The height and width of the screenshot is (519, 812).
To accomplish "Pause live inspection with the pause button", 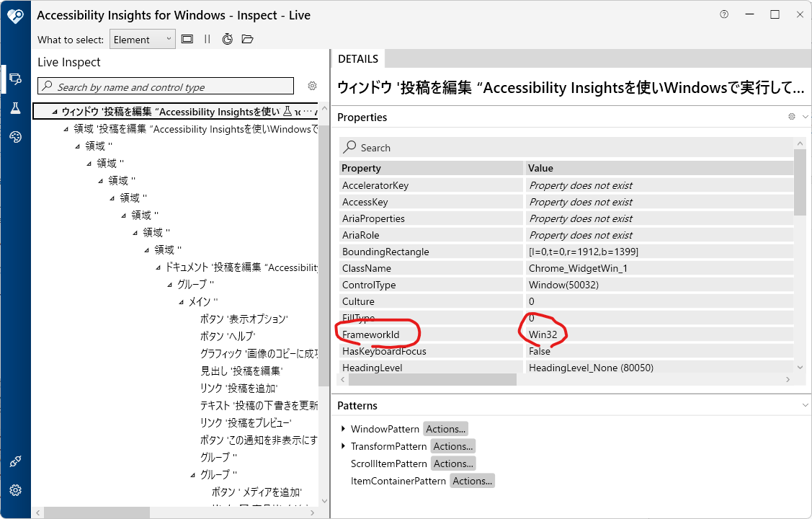I will pos(208,40).
